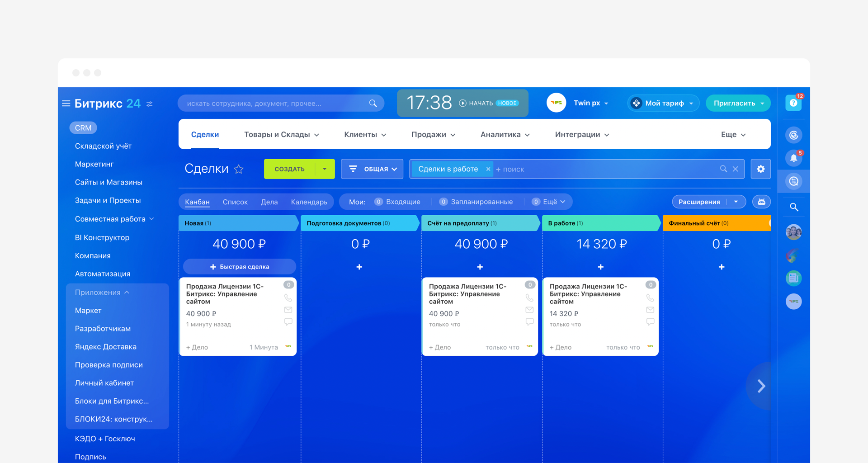Screen dimensions: 868x463
Task: Open the gear settings button next to the filter
Action: (761, 169)
